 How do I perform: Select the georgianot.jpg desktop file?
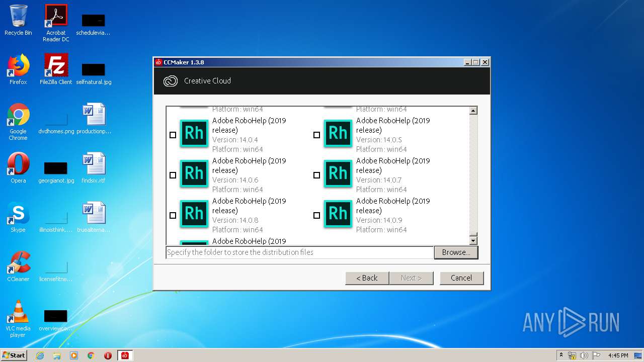(x=56, y=172)
